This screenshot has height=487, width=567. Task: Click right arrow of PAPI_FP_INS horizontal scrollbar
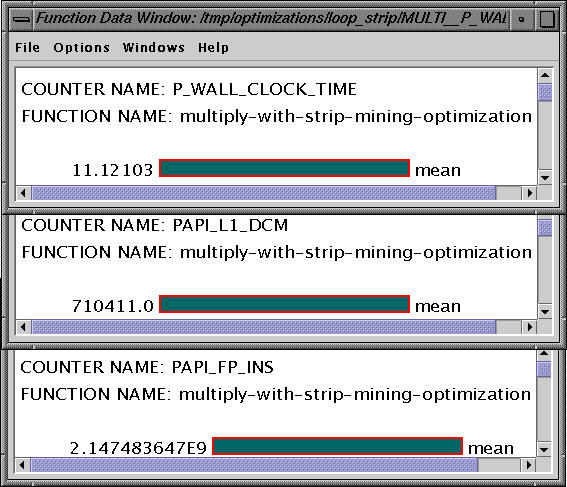coord(528,465)
